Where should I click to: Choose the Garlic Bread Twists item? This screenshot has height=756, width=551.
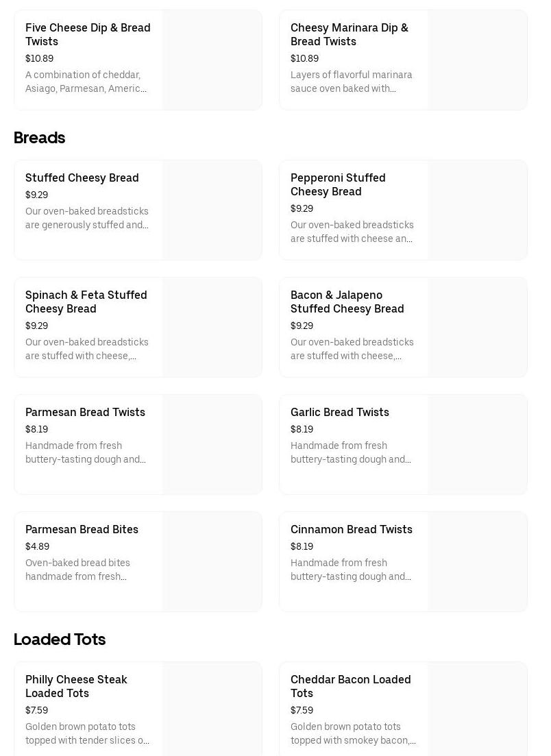point(340,412)
